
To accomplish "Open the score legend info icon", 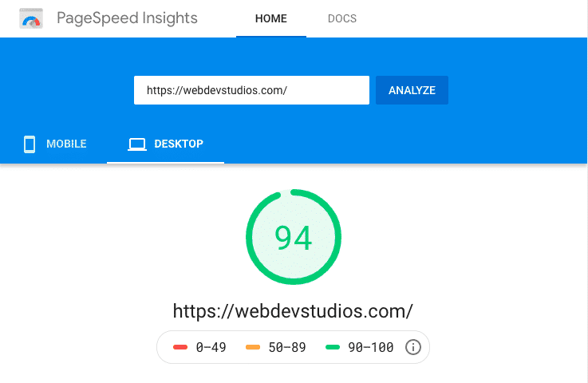I will point(412,347).
